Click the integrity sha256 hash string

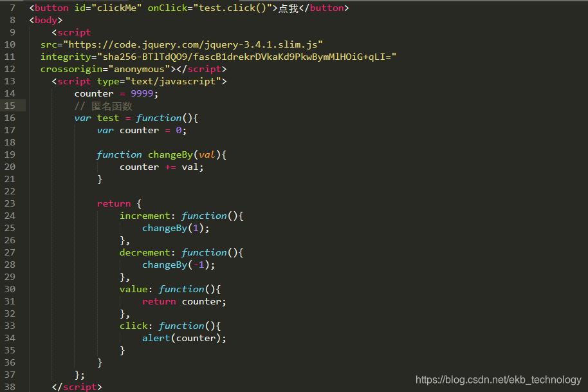coord(247,57)
